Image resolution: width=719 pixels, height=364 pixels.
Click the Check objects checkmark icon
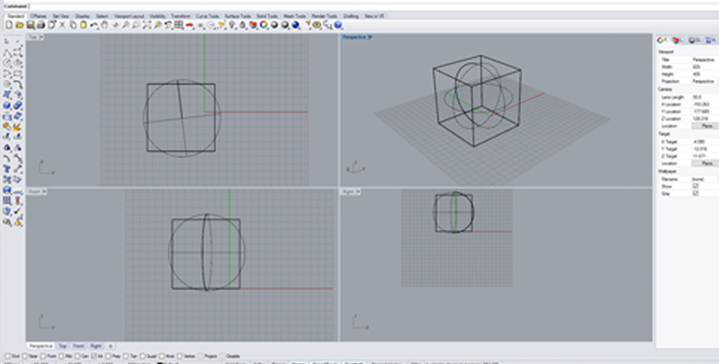[x=18, y=211]
